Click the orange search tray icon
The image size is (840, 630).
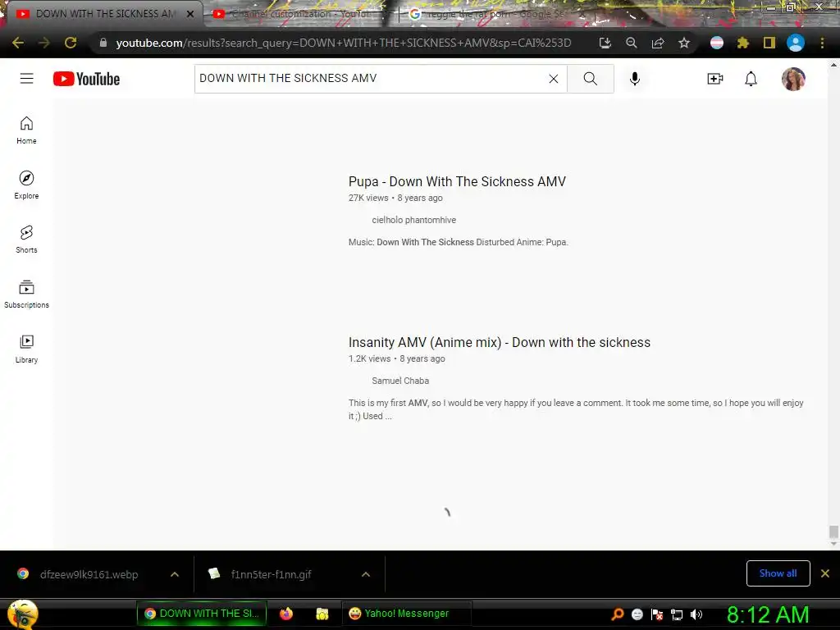coord(618,614)
